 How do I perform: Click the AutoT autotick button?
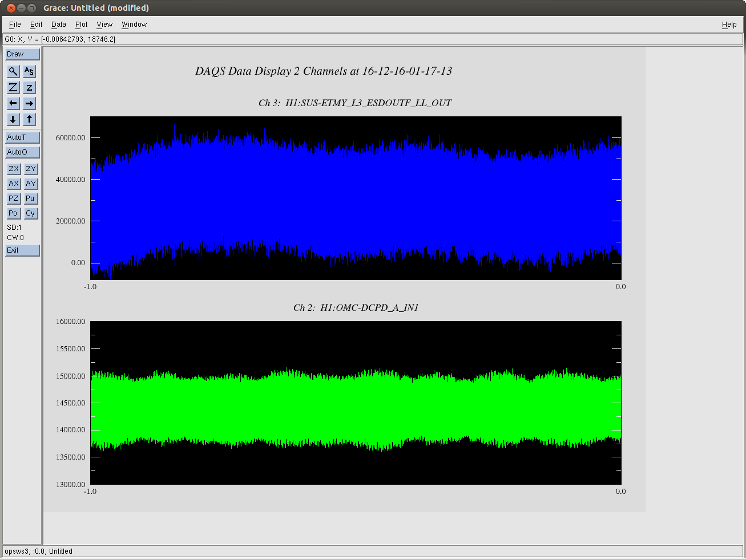22,137
